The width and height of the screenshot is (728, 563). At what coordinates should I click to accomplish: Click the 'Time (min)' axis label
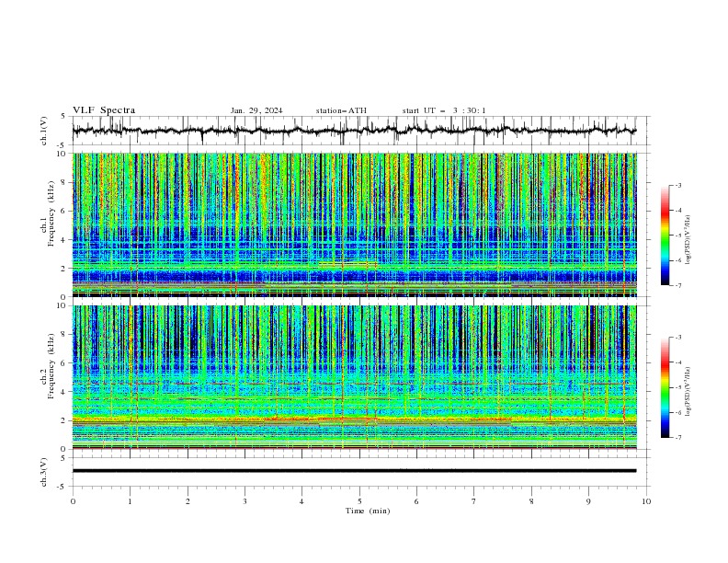pyautogui.click(x=368, y=511)
